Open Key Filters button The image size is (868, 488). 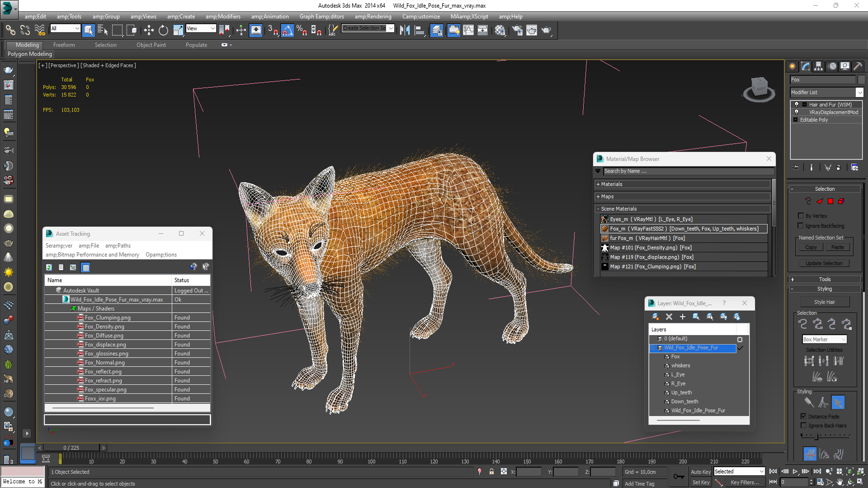coord(745,483)
